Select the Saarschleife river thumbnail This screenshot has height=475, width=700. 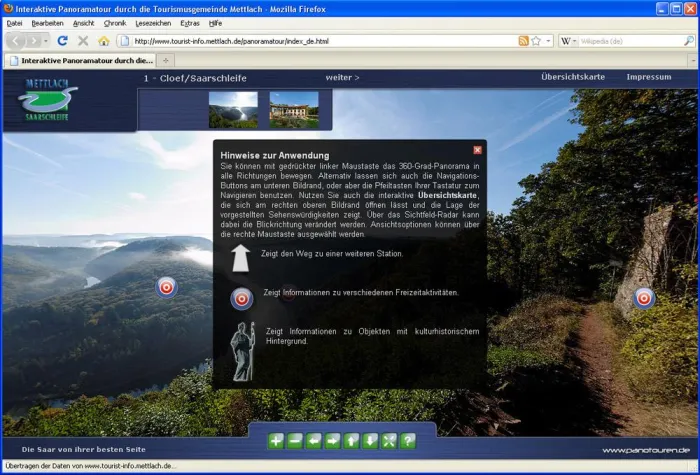233,109
